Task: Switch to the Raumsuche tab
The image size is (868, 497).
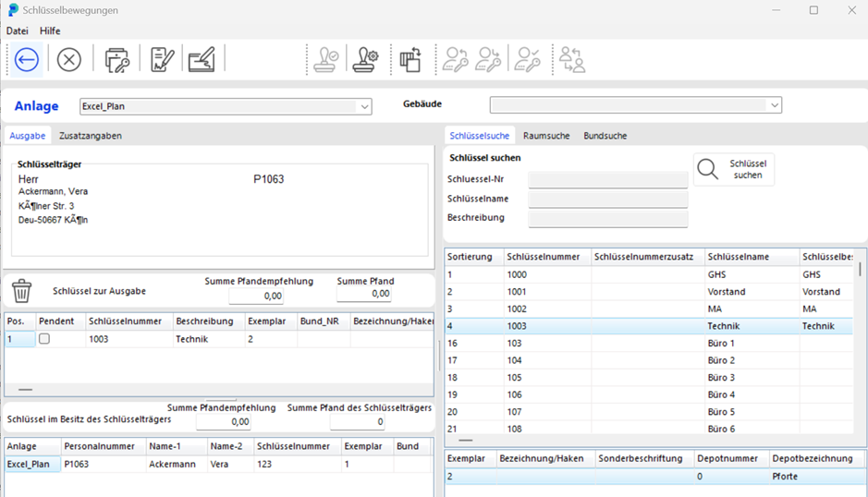Action: pos(546,136)
